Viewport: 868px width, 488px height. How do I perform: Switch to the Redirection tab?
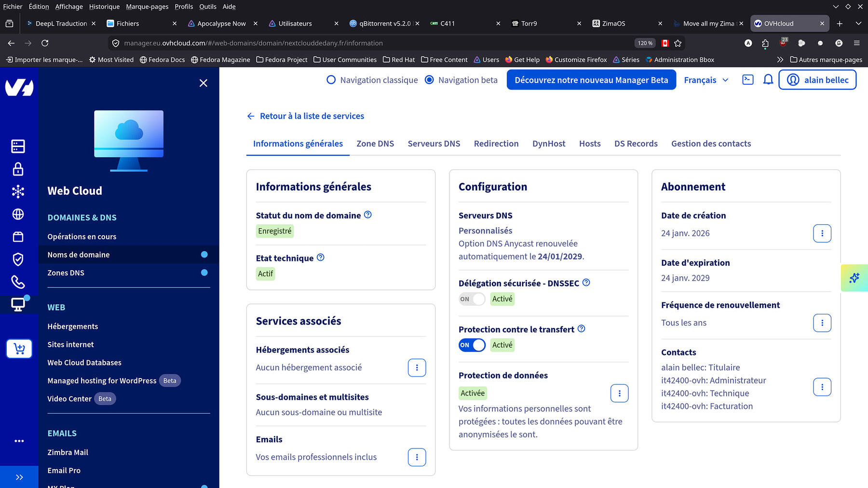point(496,144)
